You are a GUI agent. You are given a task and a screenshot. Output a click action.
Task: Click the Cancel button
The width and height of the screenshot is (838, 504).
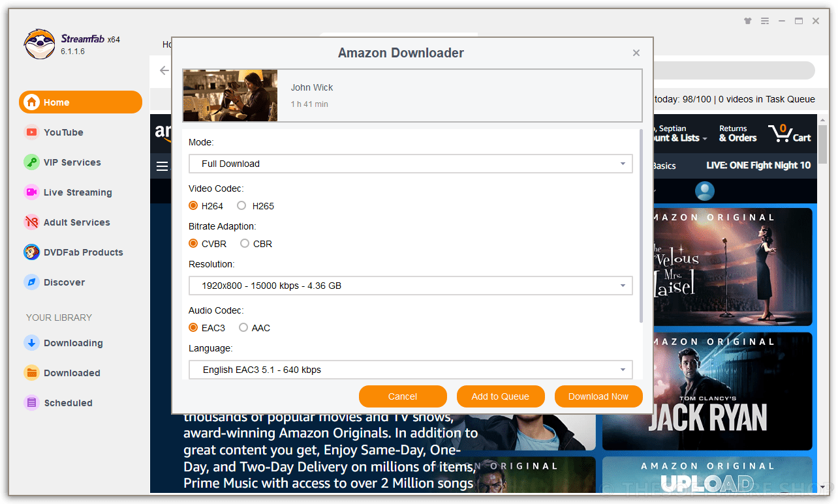pos(403,396)
